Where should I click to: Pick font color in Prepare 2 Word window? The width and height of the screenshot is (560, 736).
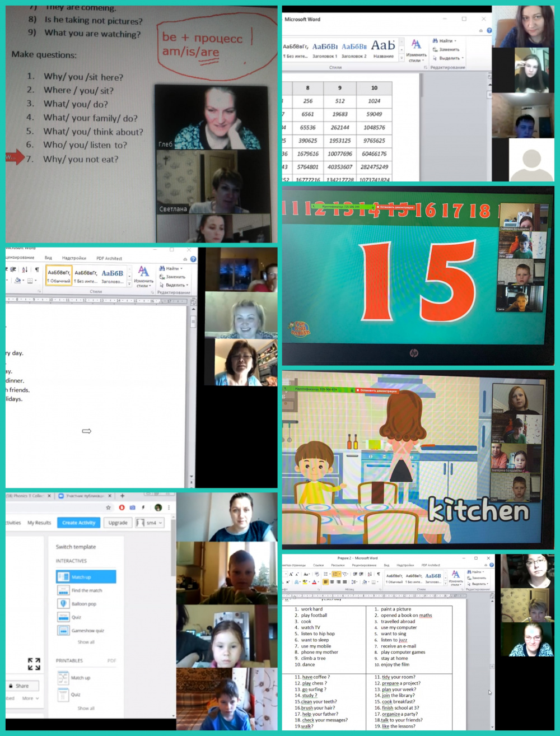[314, 582]
